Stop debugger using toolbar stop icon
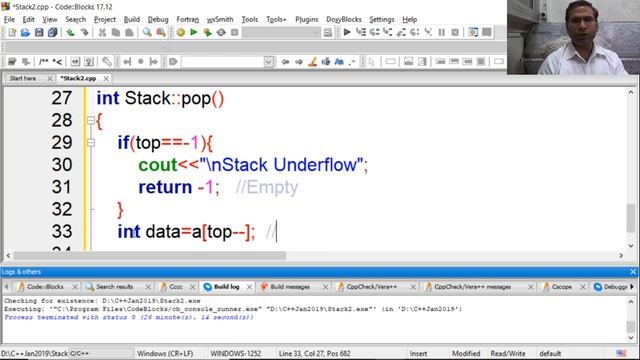 tap(455, 32)
